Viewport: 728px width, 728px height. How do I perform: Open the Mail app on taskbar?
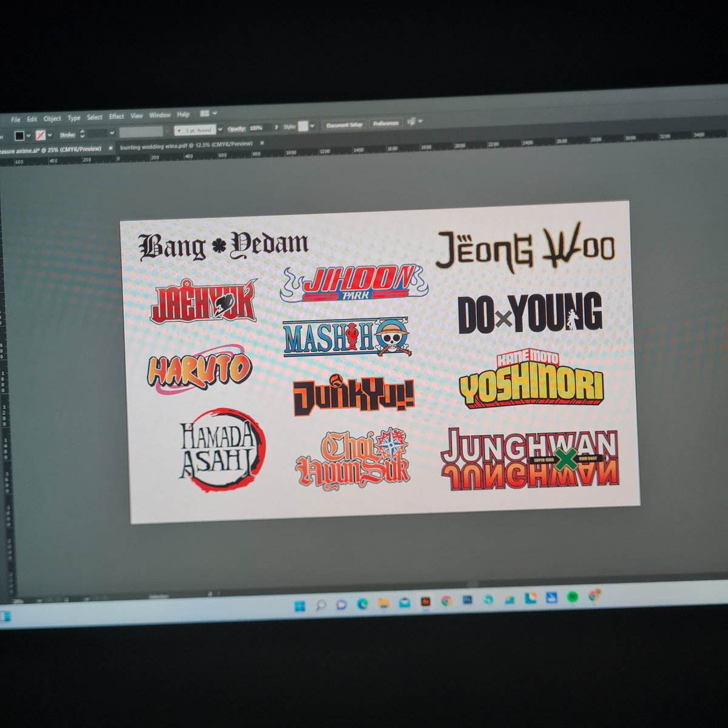point(404,602)
